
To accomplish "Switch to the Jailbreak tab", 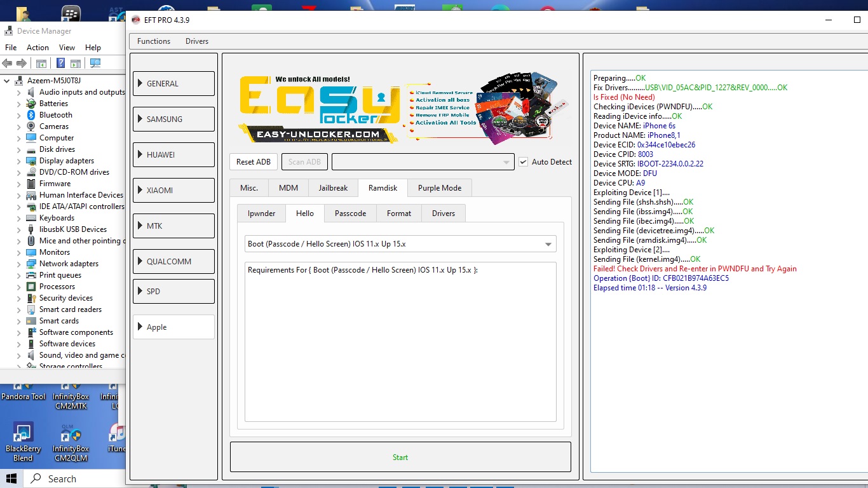I will pos(333,188).
